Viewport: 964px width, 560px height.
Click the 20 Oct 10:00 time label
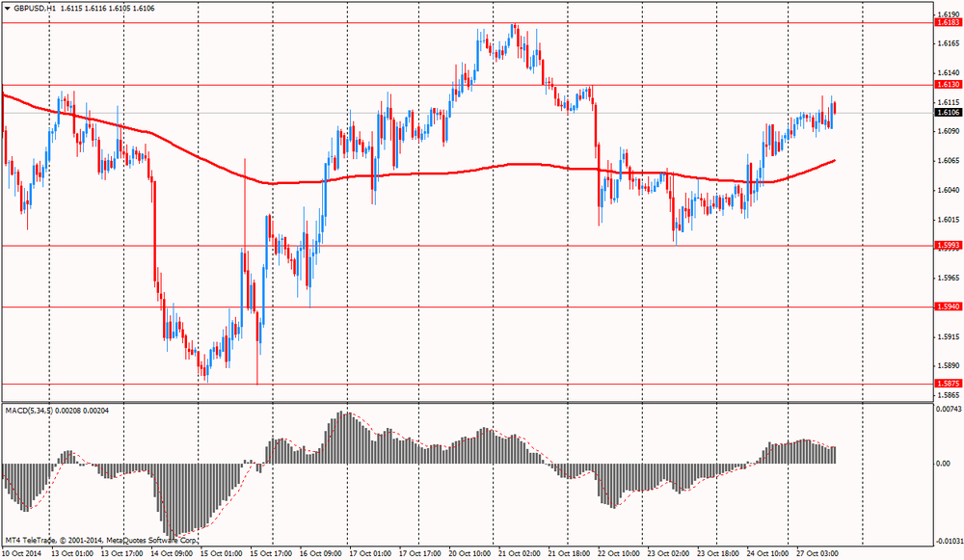click(469, 554)
